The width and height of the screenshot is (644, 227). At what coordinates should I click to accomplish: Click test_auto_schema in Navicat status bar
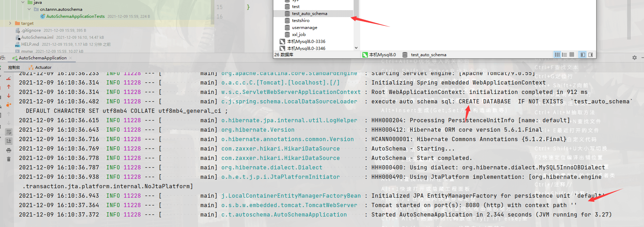click(x=429, y=55)
